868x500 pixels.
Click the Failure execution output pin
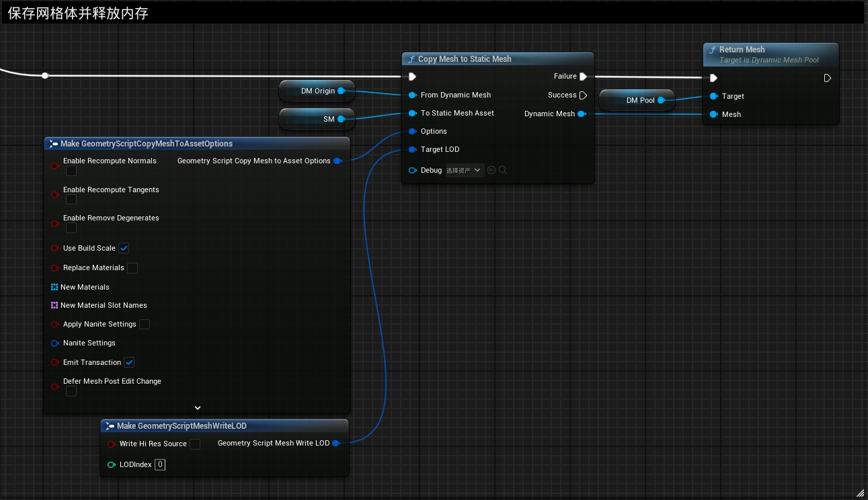pyautogui.click(x=583, y=77)
